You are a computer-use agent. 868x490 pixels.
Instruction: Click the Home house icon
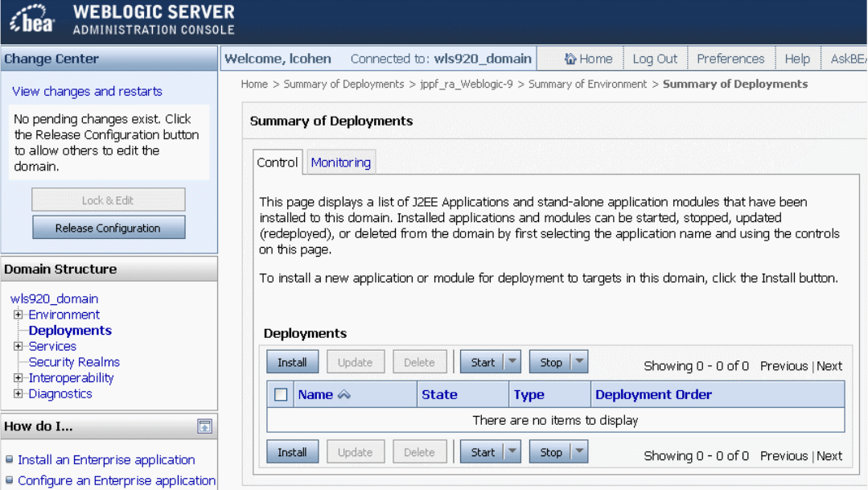pos(570,59)
